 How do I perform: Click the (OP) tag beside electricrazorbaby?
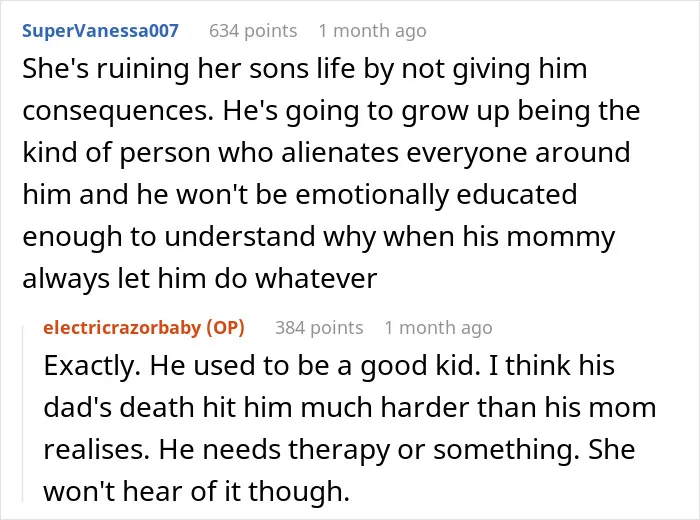[225, 328]
